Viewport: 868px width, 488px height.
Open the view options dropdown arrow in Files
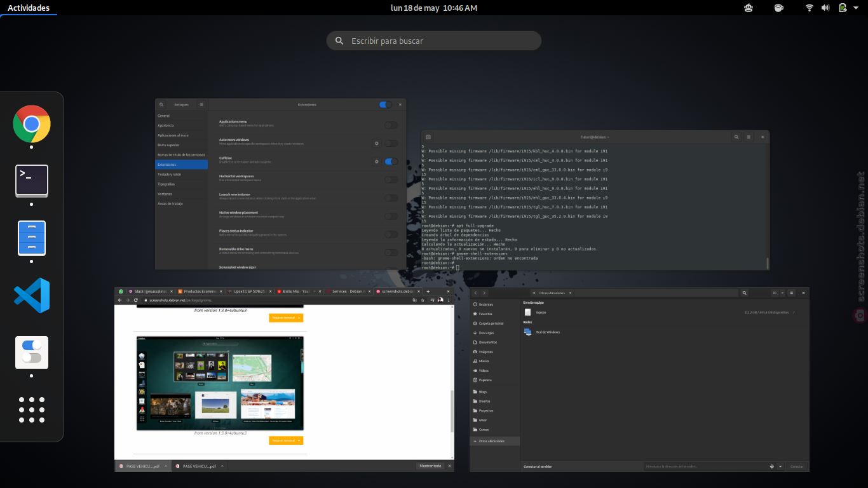[x=782, y=293]
